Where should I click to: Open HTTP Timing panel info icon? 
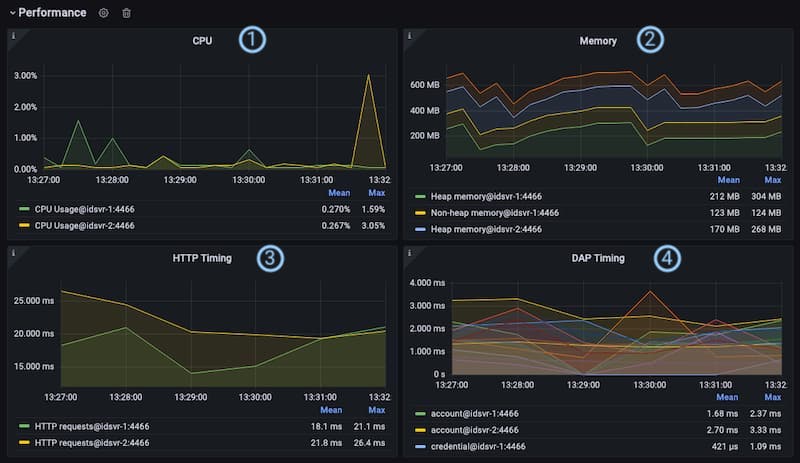13,253
